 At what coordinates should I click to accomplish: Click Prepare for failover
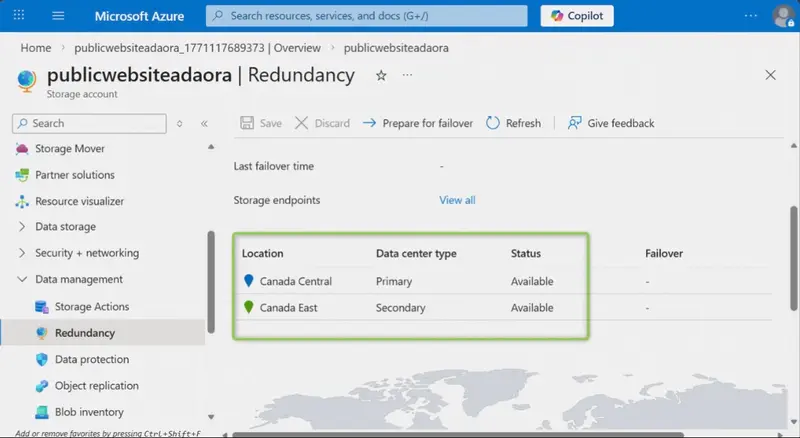tap(418, 123)
